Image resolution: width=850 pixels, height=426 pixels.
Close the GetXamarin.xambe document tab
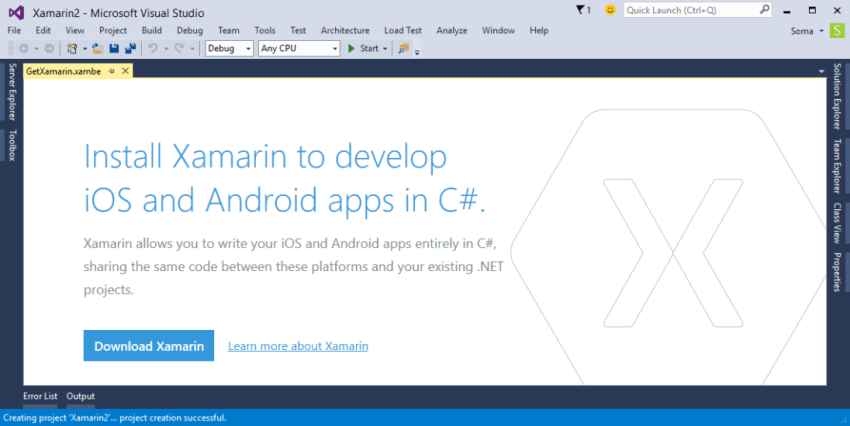[126, 71]
